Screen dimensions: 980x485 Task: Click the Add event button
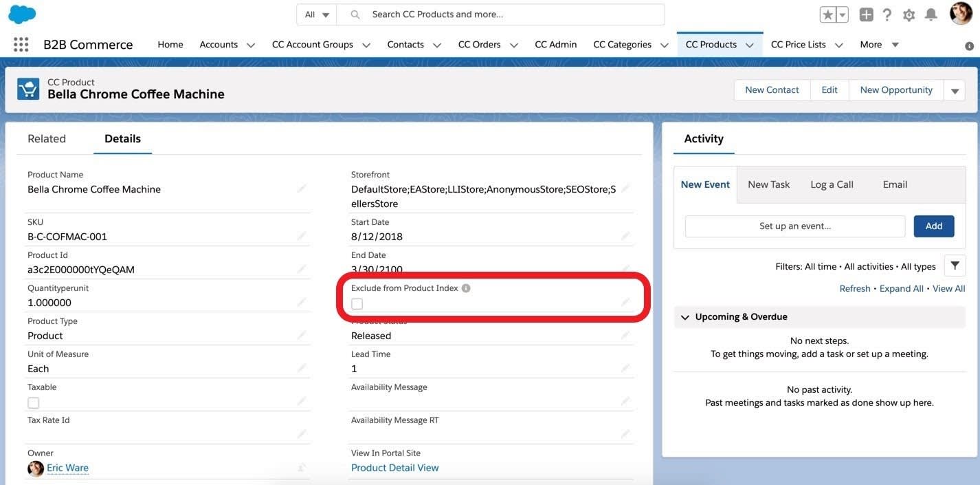click(934, 226)
